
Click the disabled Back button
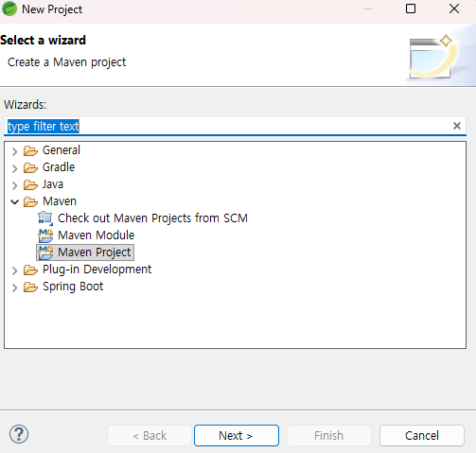(x=150, y=435)
